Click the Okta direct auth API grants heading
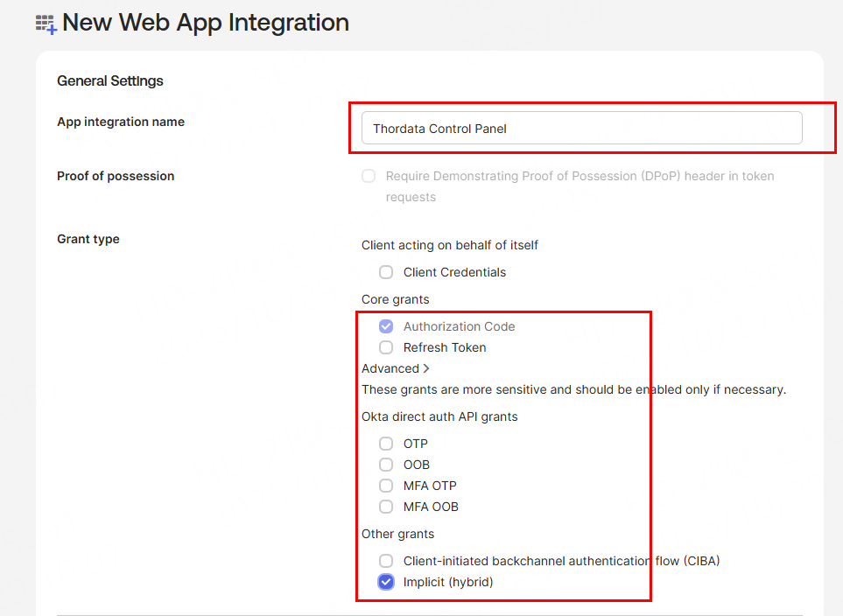This screenshot has height=616, width=843. (439, 416)
